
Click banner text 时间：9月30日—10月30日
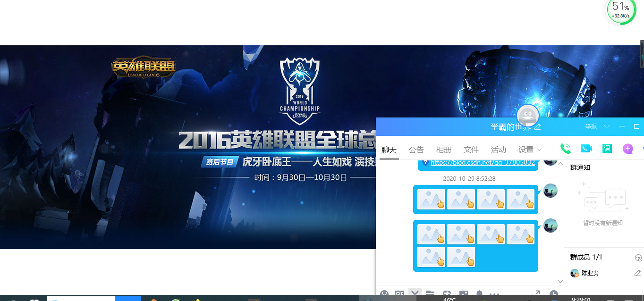pos(301,177)
